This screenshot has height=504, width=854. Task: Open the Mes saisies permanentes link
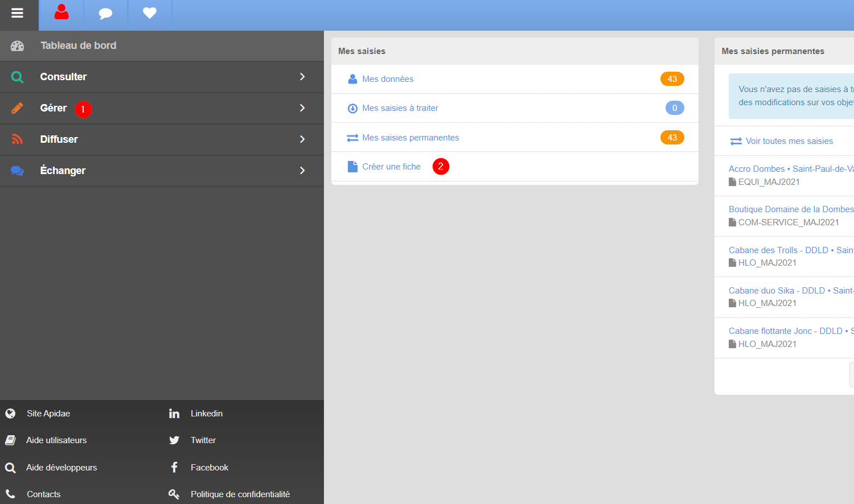coord(410,138)
